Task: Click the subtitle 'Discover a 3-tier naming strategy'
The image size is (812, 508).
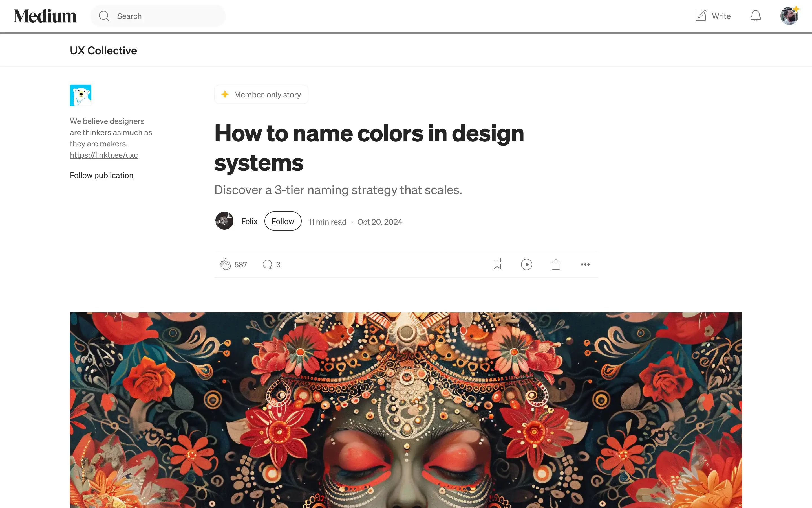Action: (x=338, y=190)
